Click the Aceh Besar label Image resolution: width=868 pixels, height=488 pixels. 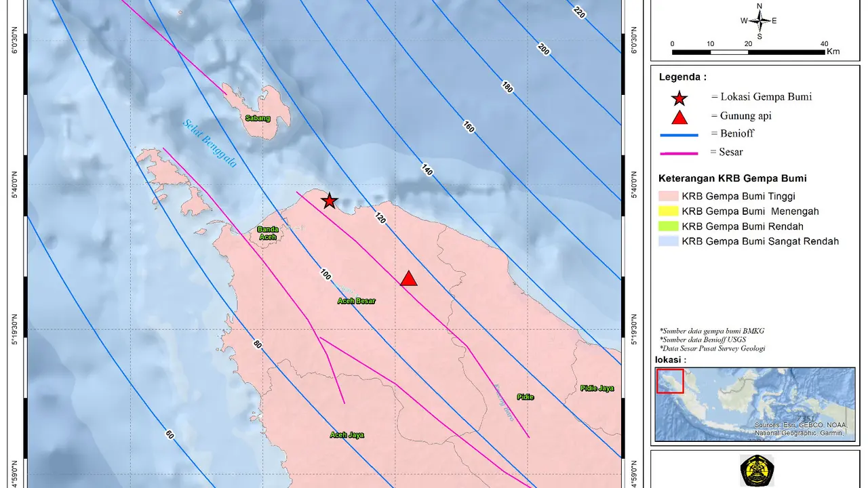click(357, 301)
